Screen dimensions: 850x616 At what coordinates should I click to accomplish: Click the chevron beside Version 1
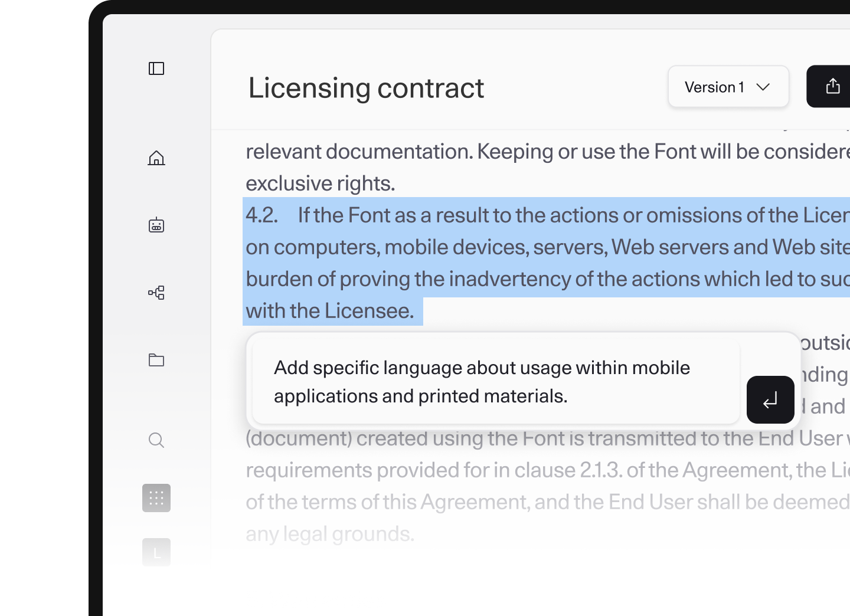pyautogui.click(x=763, y=87)
